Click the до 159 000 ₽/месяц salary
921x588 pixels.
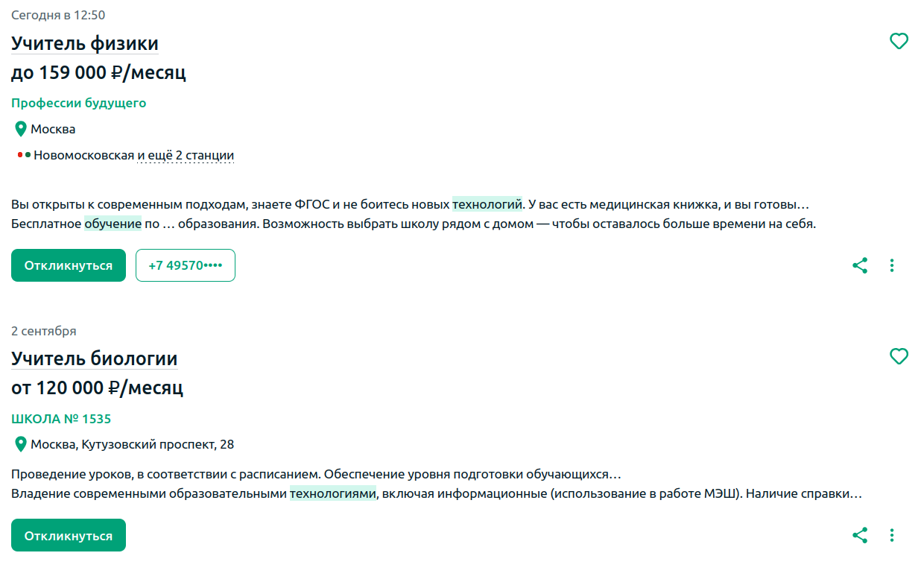coord(98,72)
